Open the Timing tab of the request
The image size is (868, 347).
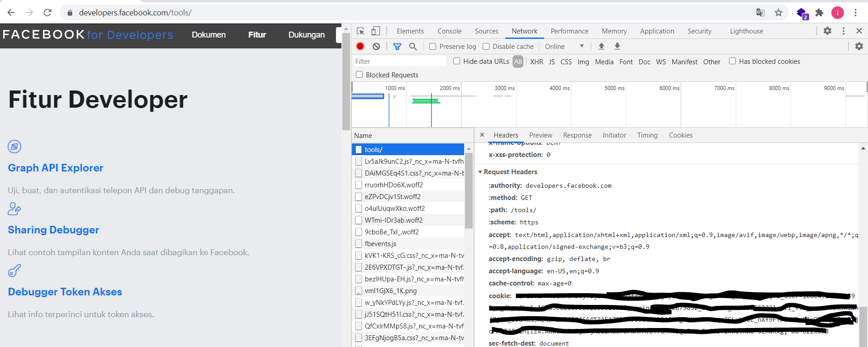click(x=647, y=135)
